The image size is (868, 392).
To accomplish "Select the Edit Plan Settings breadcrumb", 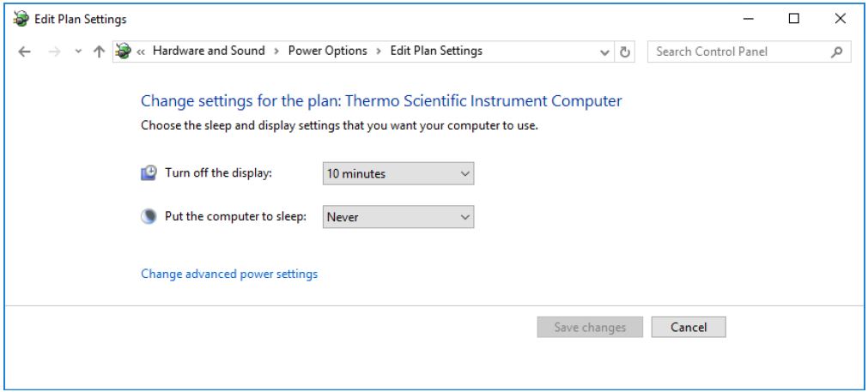I will (436, 51).
